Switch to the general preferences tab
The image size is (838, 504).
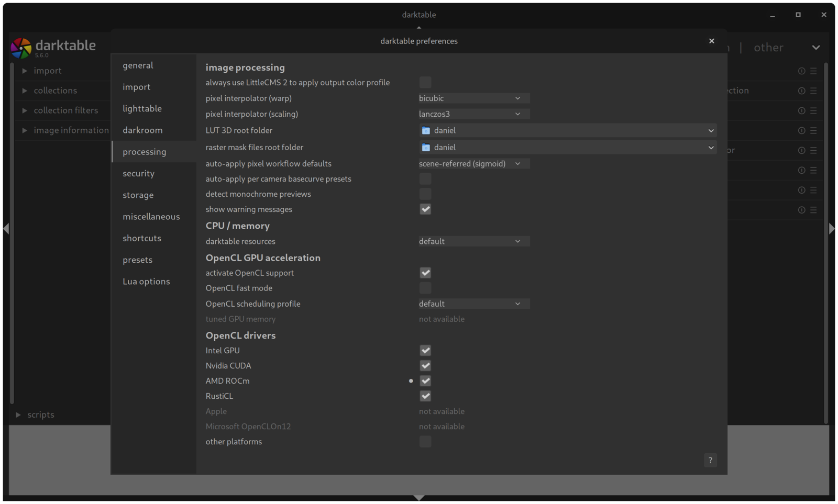coord(154,65)
